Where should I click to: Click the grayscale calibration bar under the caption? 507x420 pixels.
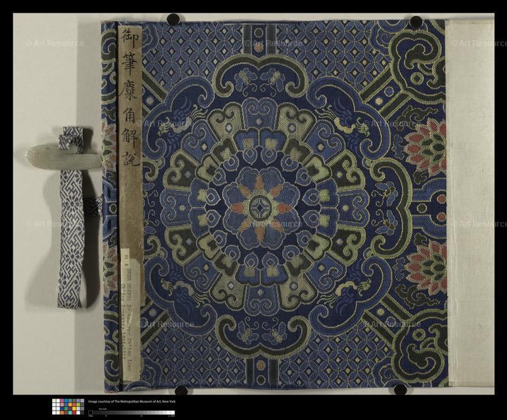click(x=132, y=413)
